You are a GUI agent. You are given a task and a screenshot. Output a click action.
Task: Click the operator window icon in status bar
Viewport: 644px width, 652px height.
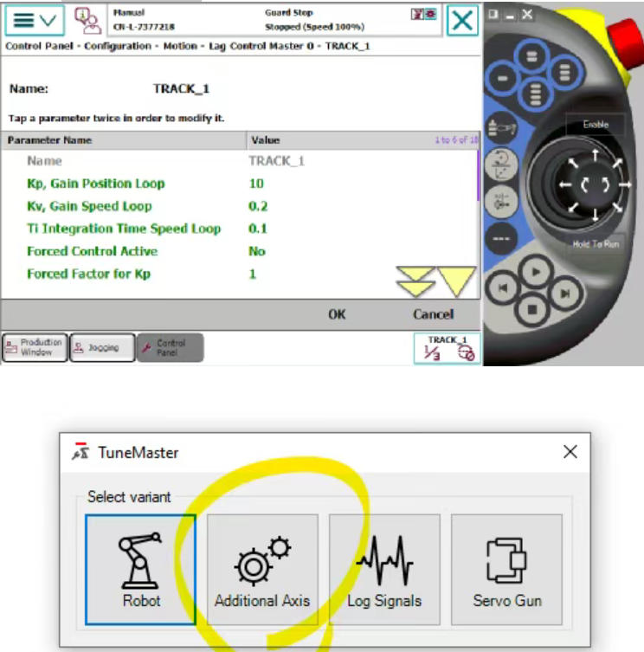pos(87,19)
